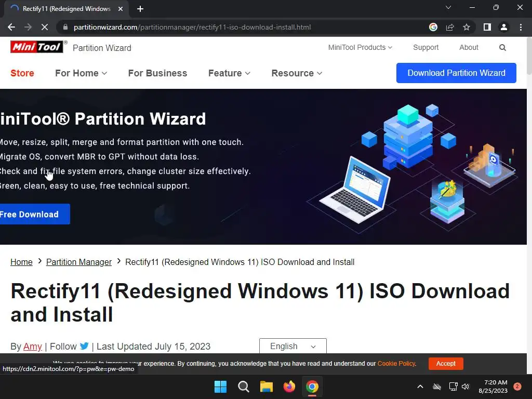Click Download Partition Wizard button
Viewport: 532px width, 399px height.
pos(456,73)
